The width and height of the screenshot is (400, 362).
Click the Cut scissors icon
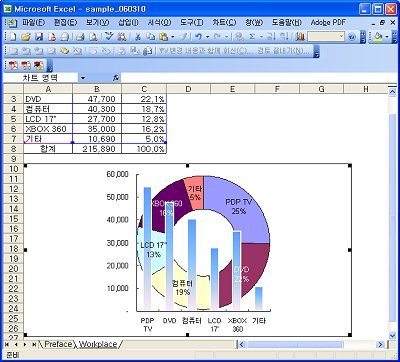[x=138, y=37]
